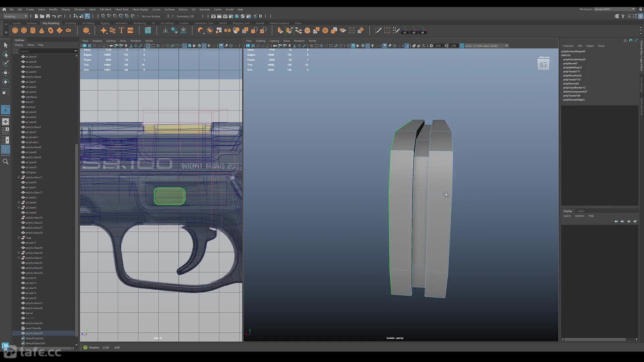Viewport: 644px width, 362px height.
Task: Toggle use all lights in the persp panel
Action: 372,46
